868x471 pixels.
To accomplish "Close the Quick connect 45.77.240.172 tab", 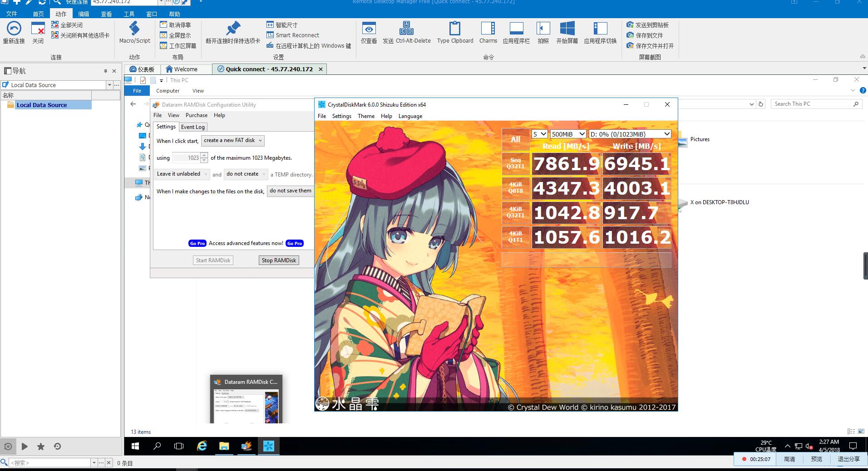I will click(x=321, y=69).
